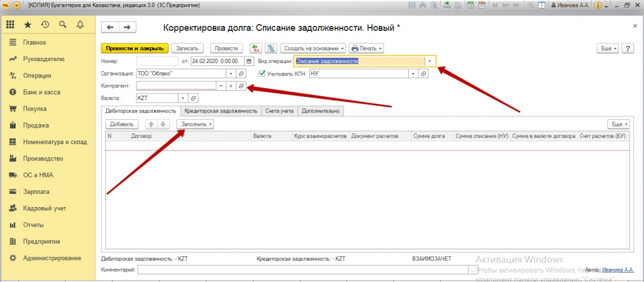This screenshot has height=282, width=644.
Task: Click Провести button
Action: tap(226, 48)
